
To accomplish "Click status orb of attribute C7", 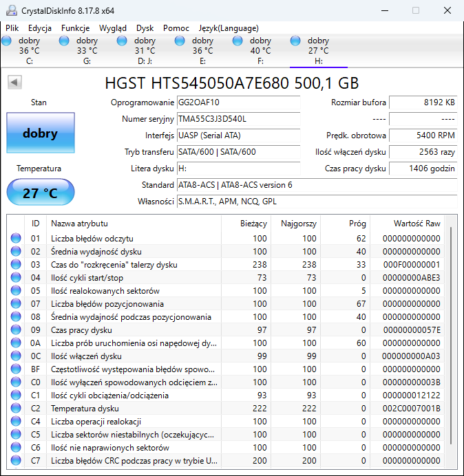I will 16,460.
